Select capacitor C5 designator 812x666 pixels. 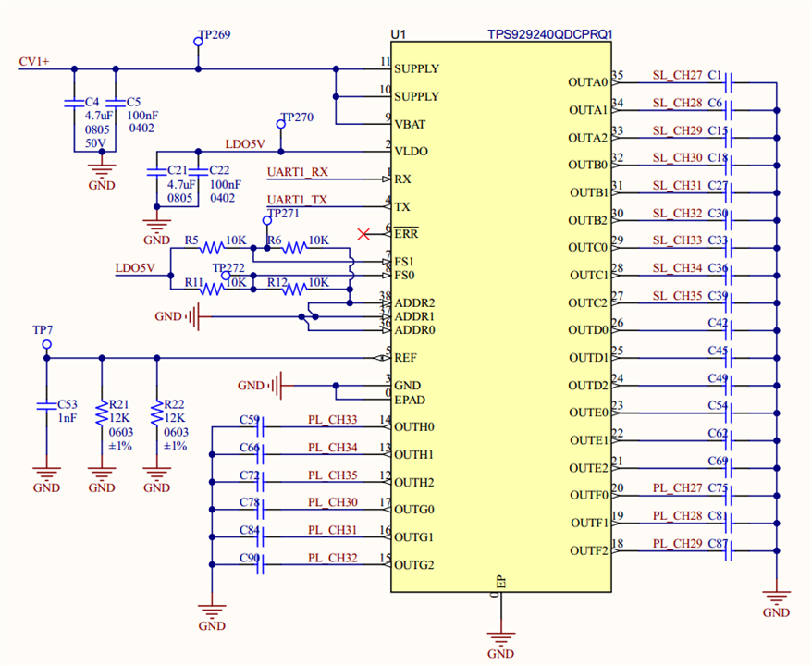[x=133, y=102]
